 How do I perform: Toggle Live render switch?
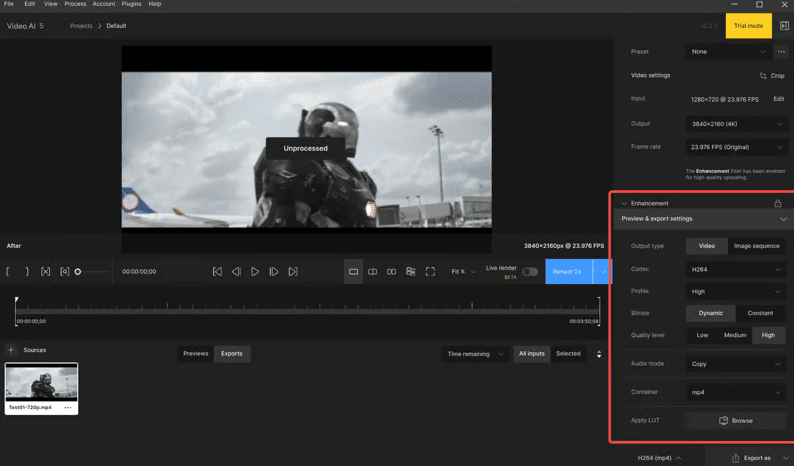tap(530, 272)
